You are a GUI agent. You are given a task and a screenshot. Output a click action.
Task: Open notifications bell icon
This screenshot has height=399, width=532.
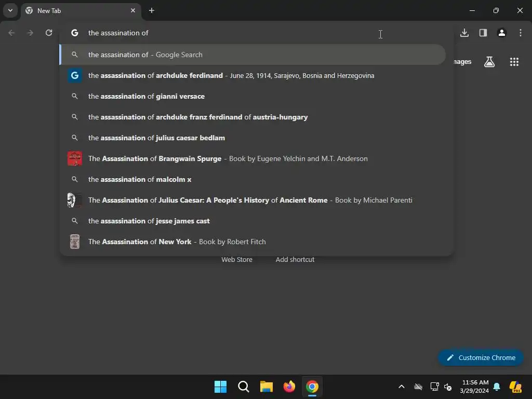pyautogui.click(x=497, y=387)
